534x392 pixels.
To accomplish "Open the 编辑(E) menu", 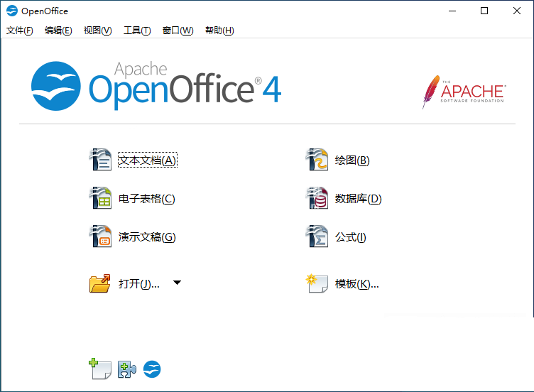I will 58,31.
